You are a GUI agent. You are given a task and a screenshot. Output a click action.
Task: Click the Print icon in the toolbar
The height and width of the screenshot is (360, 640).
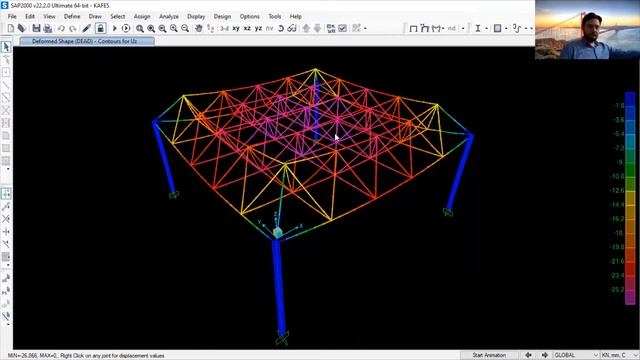pos(48,28)
